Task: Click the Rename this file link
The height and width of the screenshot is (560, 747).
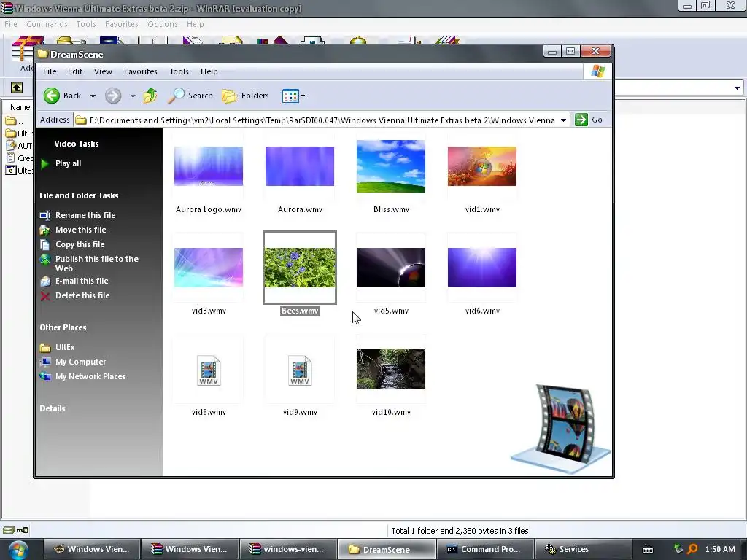Action: tap(85, 215)
